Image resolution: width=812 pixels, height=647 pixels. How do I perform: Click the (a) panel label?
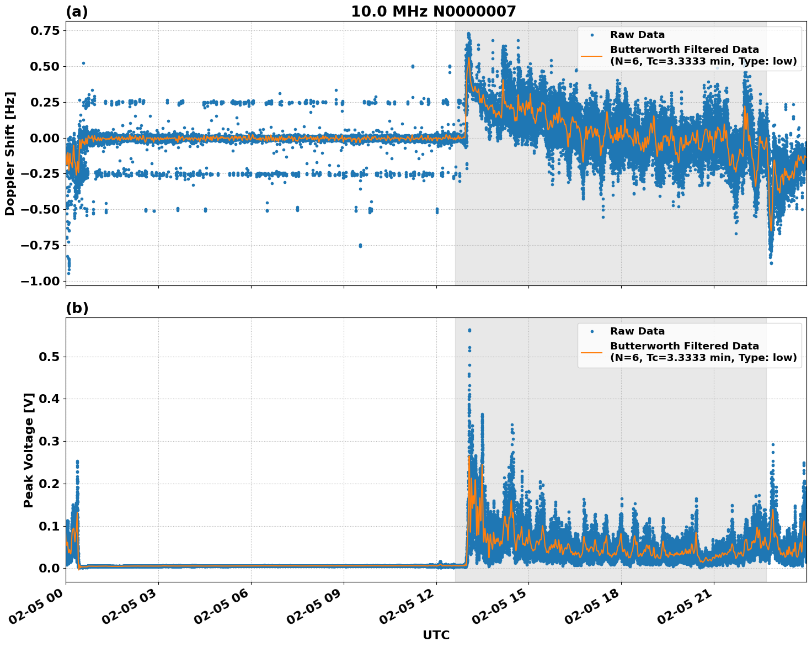(x=77, y=12)
